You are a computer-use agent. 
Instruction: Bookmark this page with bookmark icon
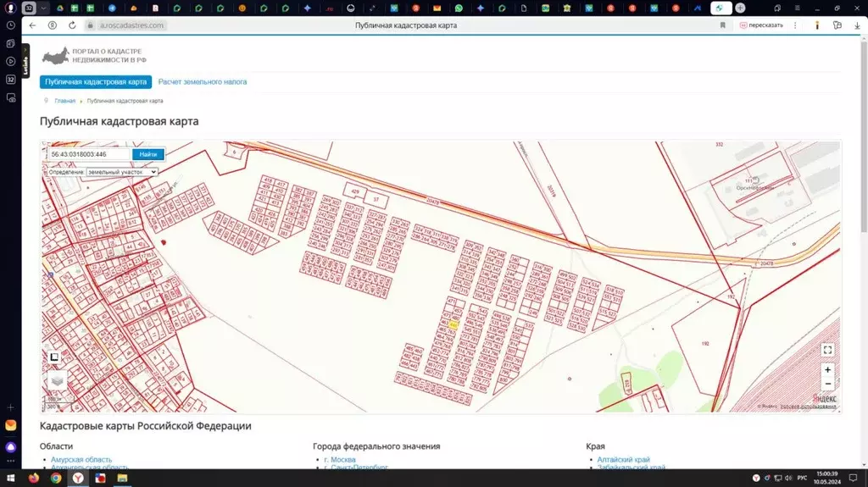coord(722,25)
